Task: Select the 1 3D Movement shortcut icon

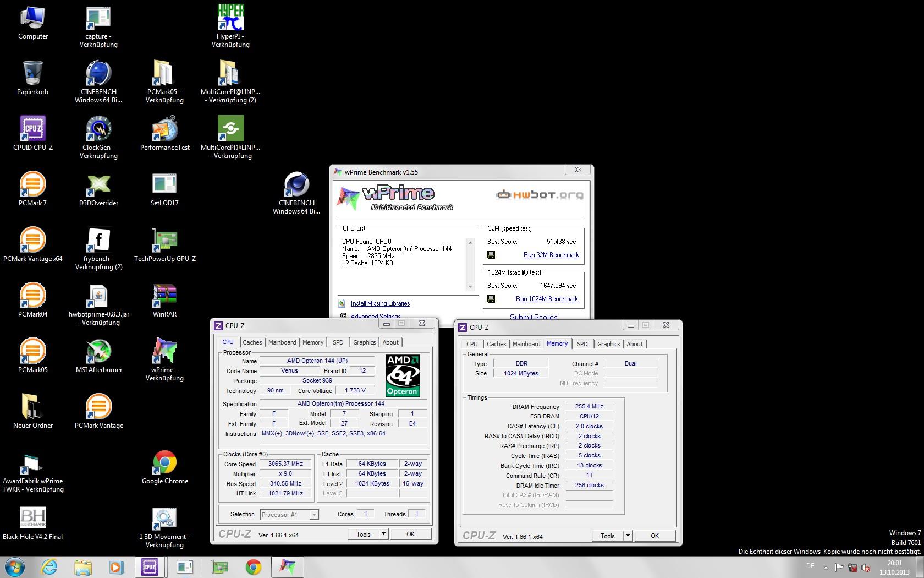Action: point(165,527)
